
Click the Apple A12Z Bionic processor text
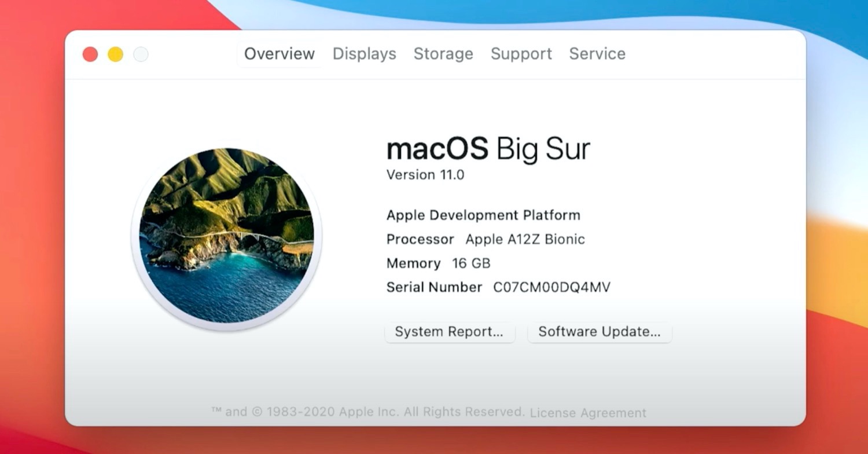[x=525, y=239]
